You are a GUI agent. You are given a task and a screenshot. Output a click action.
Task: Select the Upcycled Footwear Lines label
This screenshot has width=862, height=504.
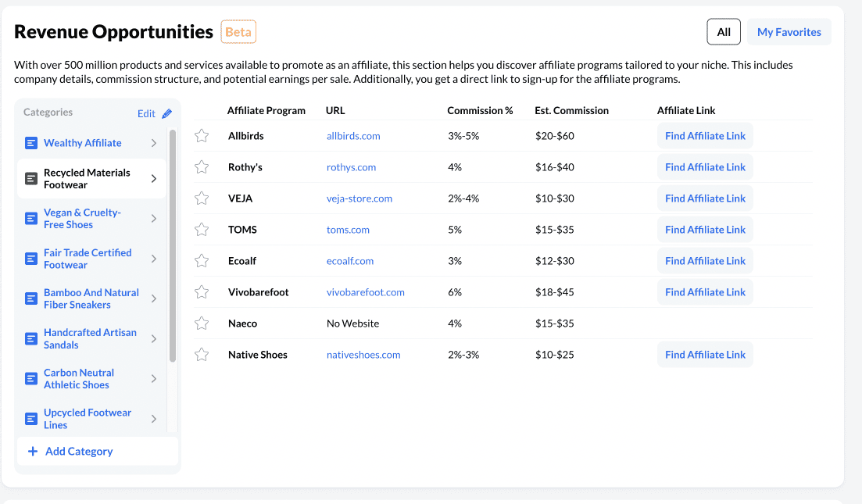tap(88, 419)
